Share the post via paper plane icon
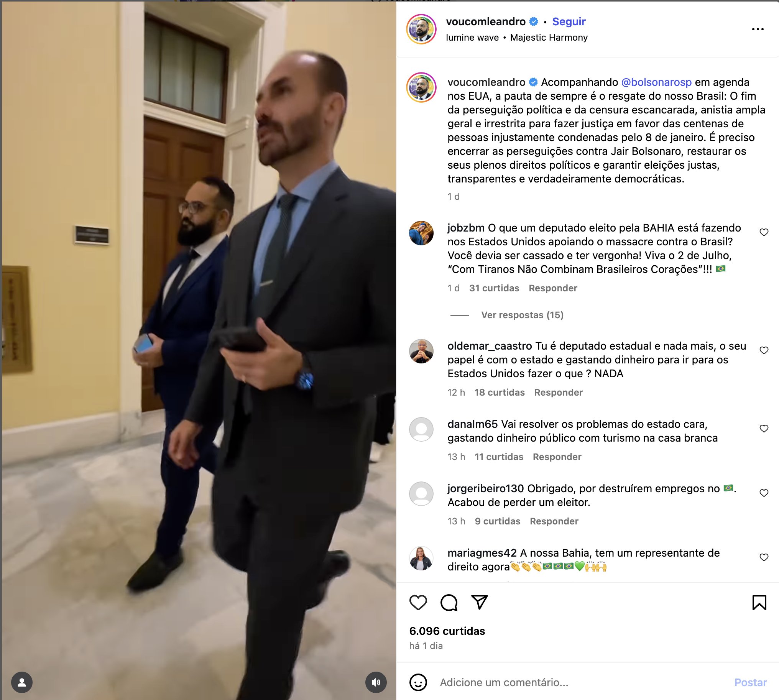Viewport: 779px width, 700px height. click(479, 602)
